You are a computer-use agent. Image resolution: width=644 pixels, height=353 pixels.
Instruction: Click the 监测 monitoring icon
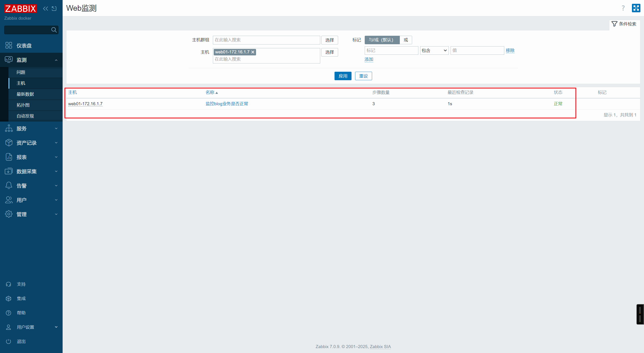pyautogui.click(x=9, y=60)
